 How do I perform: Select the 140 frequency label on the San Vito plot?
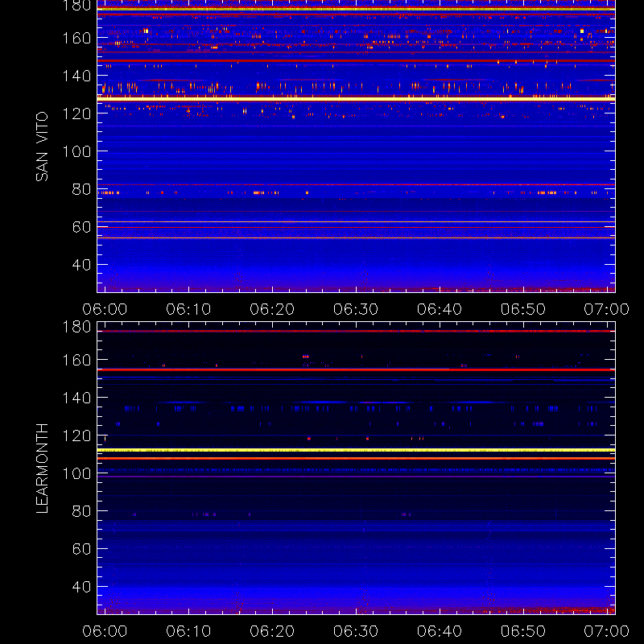[x=76, y=76]
